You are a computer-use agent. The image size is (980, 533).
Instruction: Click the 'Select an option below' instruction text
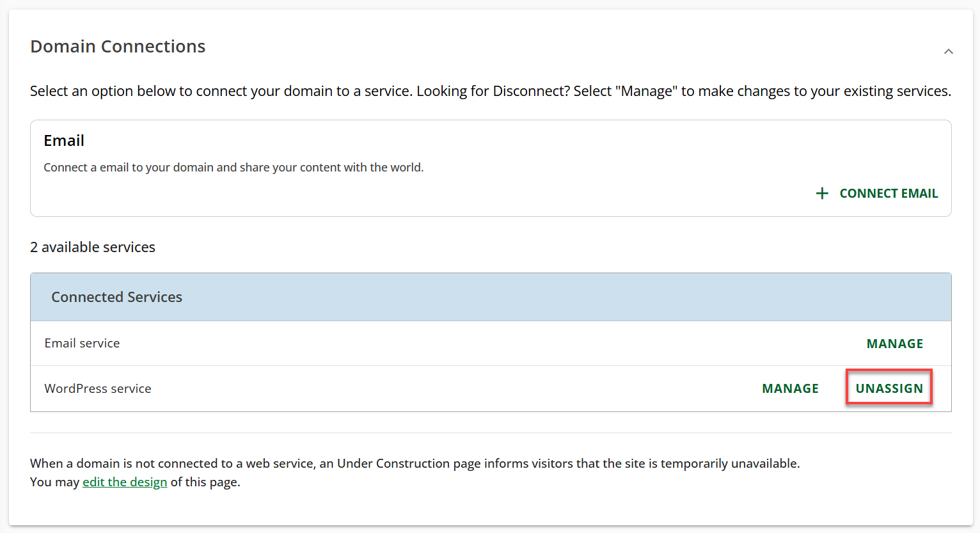point(491,91)
